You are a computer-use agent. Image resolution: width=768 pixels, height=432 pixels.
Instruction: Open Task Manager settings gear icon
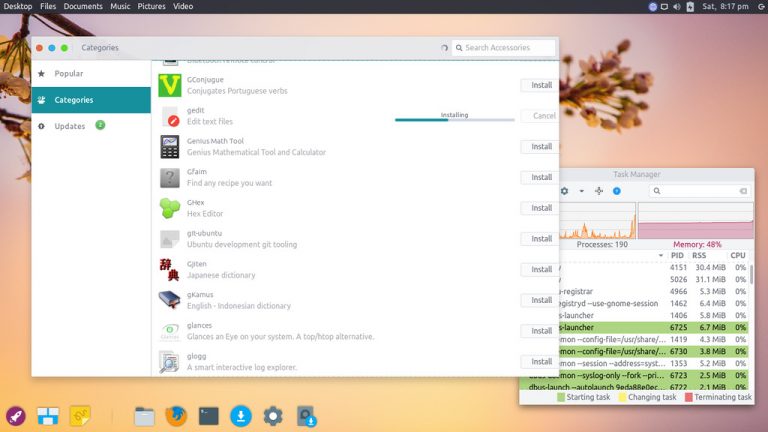564,191
